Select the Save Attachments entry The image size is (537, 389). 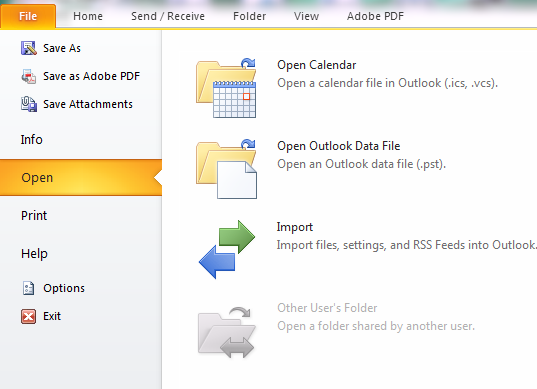pyautogui.click(x=88, y=104)
